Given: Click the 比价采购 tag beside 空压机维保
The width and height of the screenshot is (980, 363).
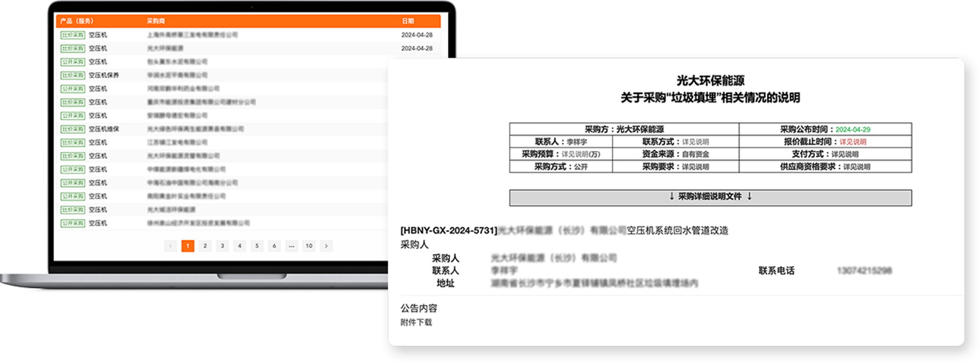Looking at the screenshot, I should pos(73,129).
